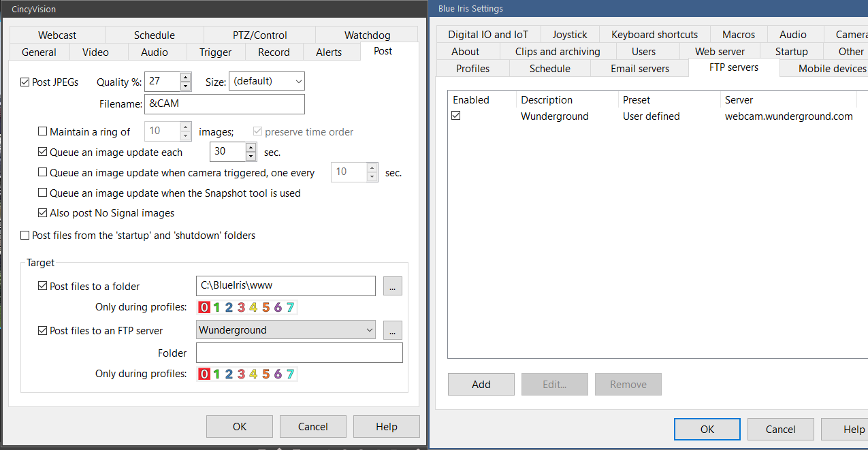868x450 pixels.
Task: Click profile 3 icon under folder target
Action: (241, 307)
